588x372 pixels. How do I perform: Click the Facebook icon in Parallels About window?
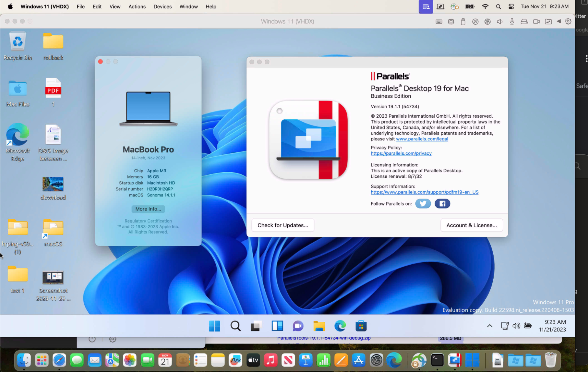442,203
